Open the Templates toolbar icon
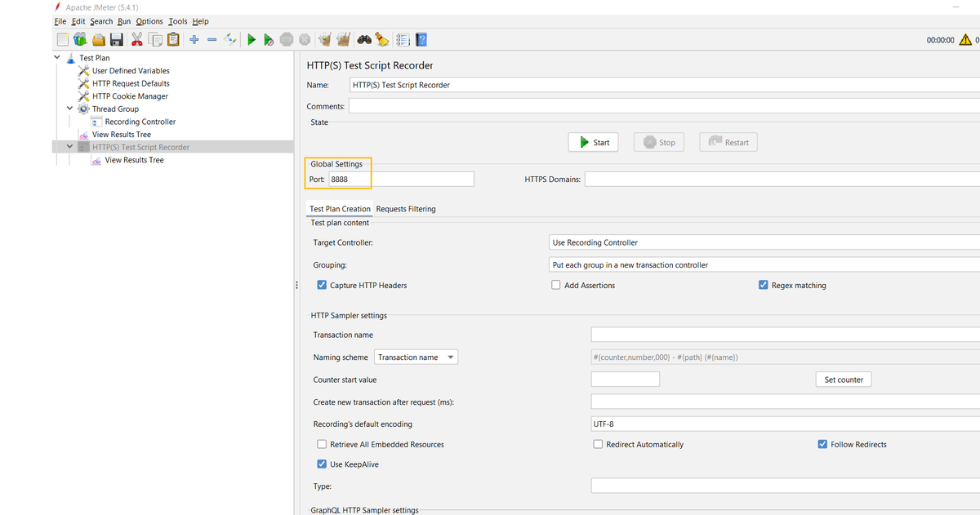980x515 pixels. (80, 39)
